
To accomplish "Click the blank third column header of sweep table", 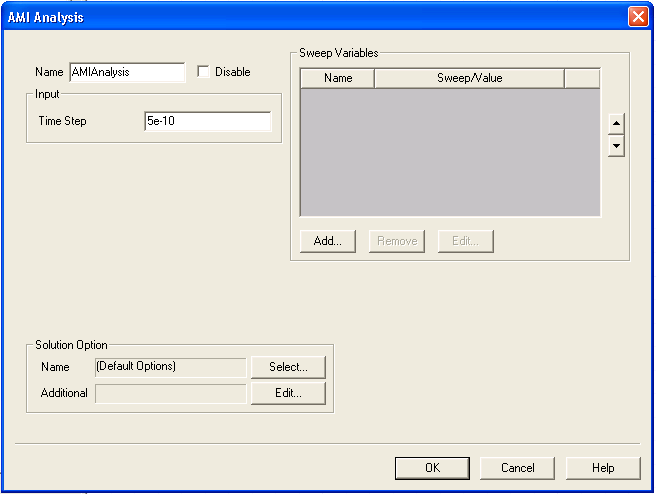I will click(582, 78).
